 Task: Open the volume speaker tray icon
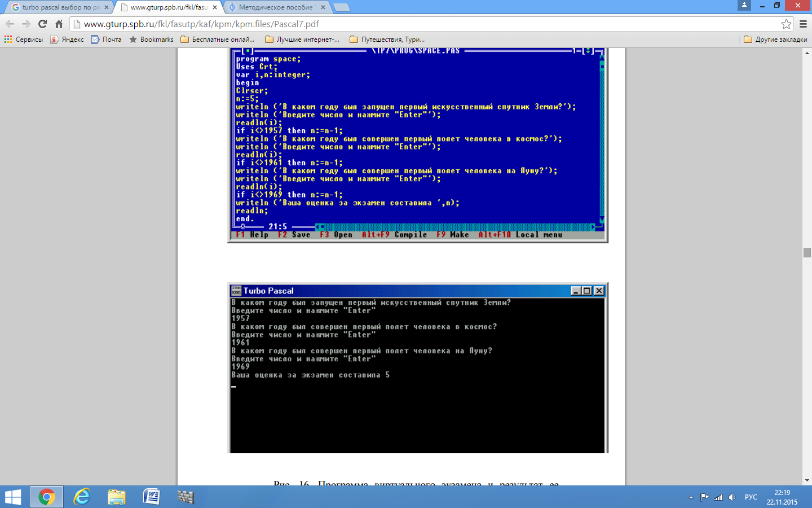pyautogui.click(x=732, y=497)
